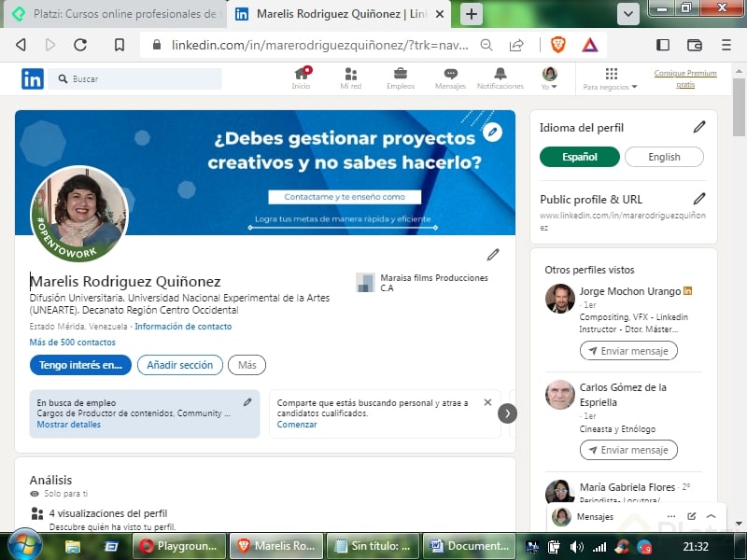Edit En busca de empleo pencil
747x560 pixels.
pos(247,402)
